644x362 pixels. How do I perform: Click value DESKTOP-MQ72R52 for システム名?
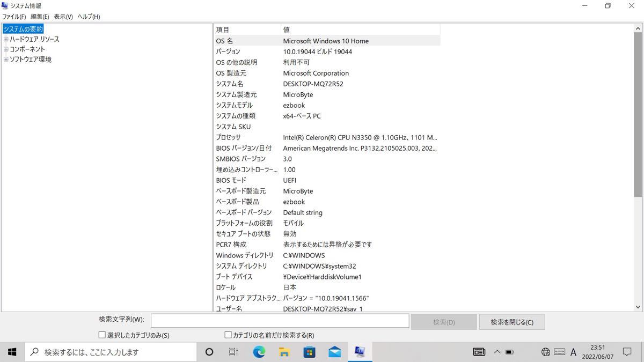click(x=313, y=84)
